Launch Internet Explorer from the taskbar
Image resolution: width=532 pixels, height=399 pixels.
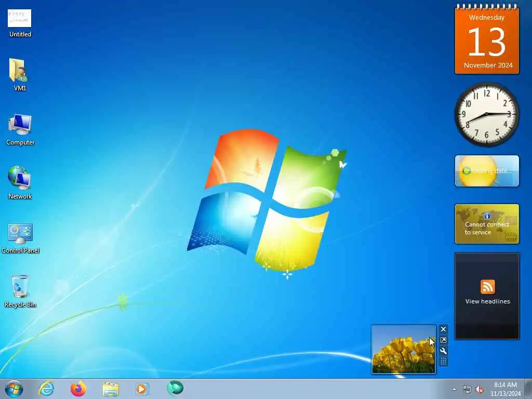click(46, 389)
